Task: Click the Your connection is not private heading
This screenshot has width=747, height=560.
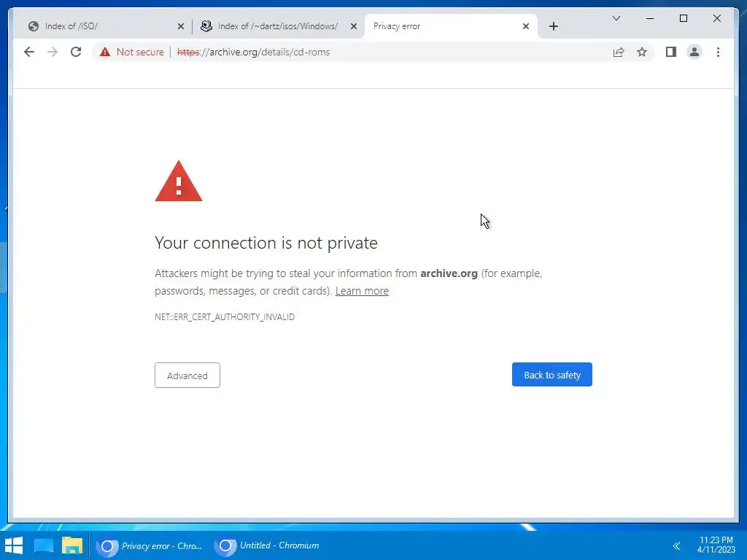Action: point(266,243)
